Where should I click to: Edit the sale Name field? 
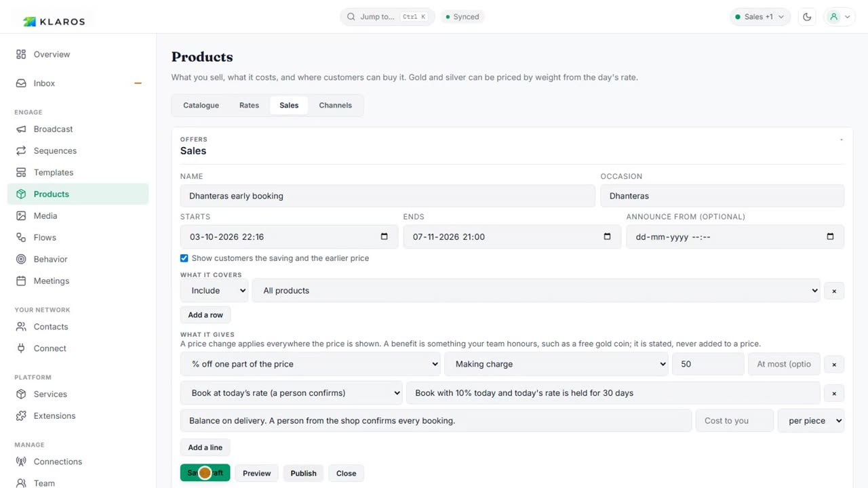(x=387, y=196)
